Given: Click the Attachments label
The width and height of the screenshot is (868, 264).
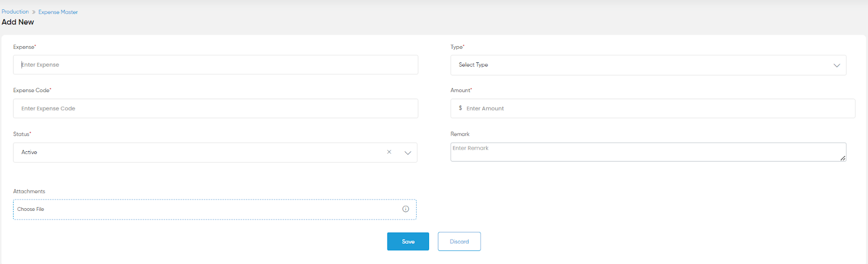Looking at the screenshot, I should (29, 191).
